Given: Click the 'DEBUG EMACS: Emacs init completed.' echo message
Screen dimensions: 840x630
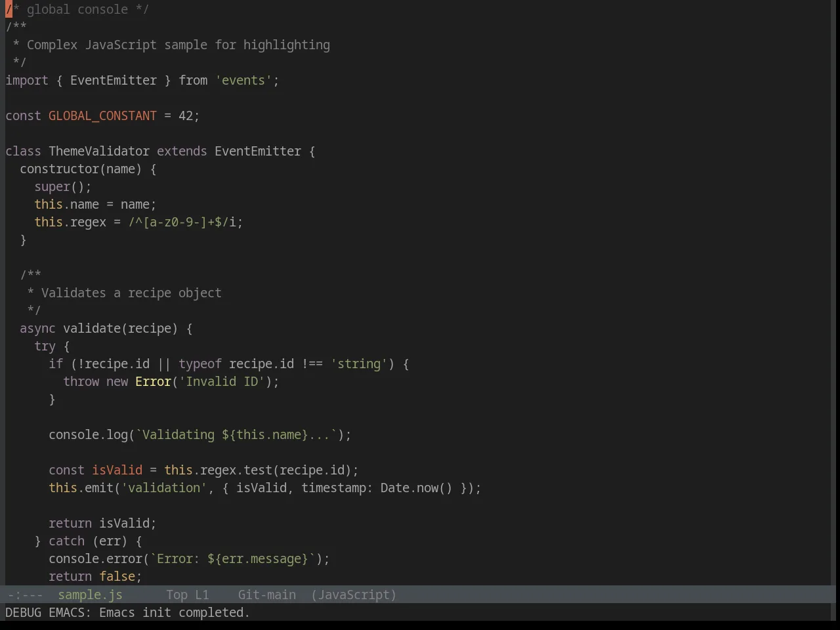Looking at the screenshot, I should (127, 612).
